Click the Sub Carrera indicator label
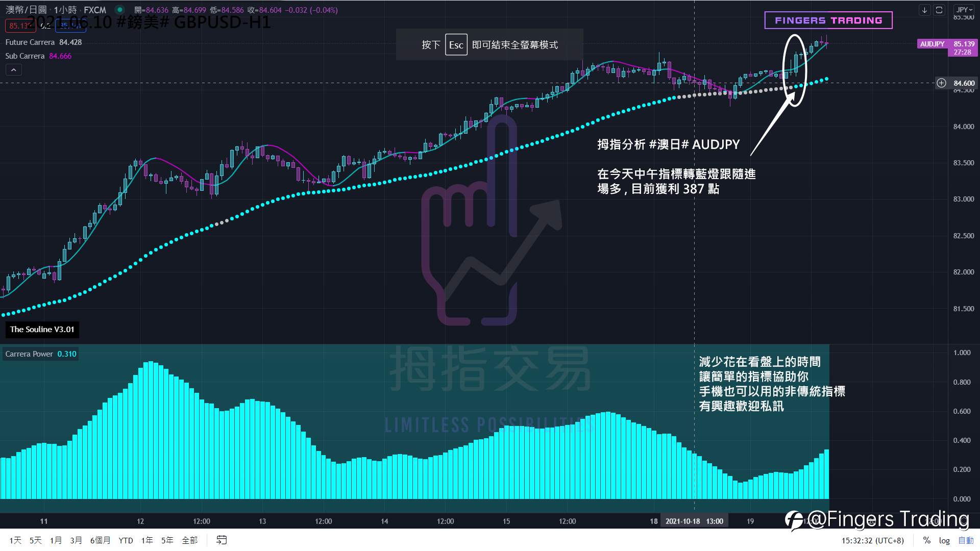The image size is (980, 551). (24, 56)
